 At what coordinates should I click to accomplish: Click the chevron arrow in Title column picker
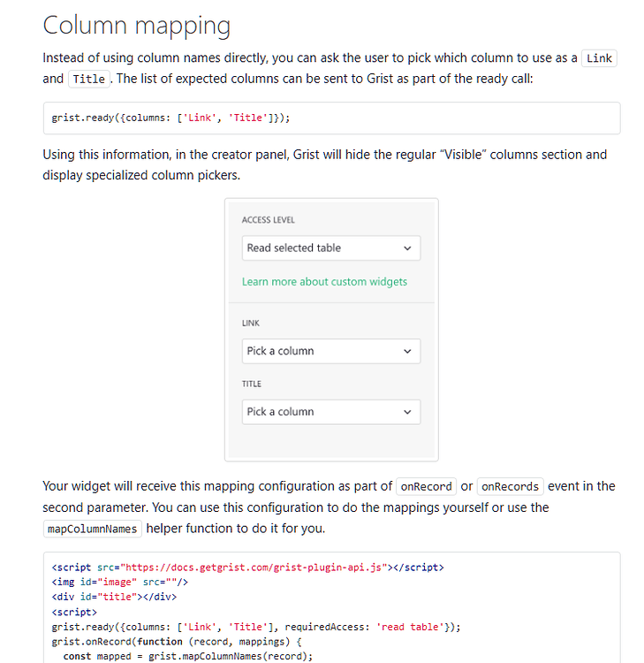[x=407, y=412]
